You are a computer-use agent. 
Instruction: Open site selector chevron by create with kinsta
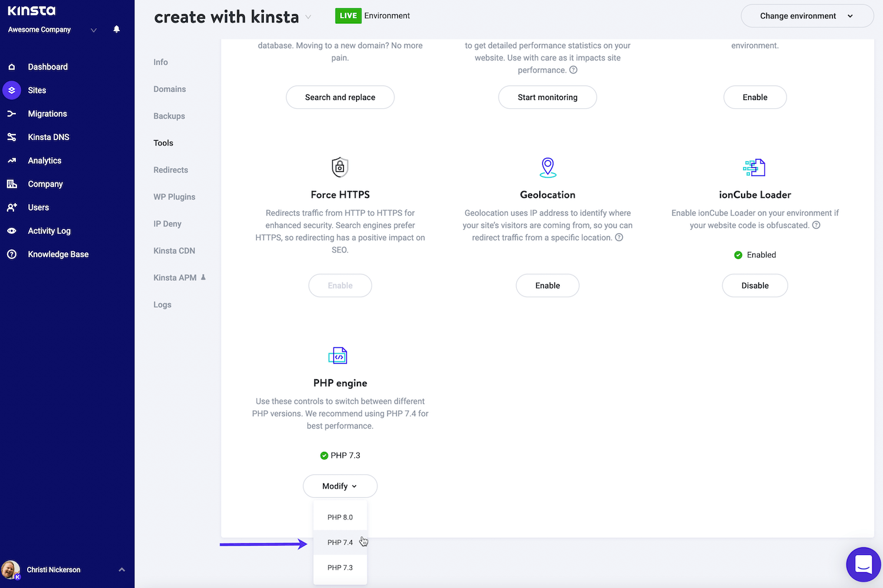pyautogui.click(x=308, y=17)
